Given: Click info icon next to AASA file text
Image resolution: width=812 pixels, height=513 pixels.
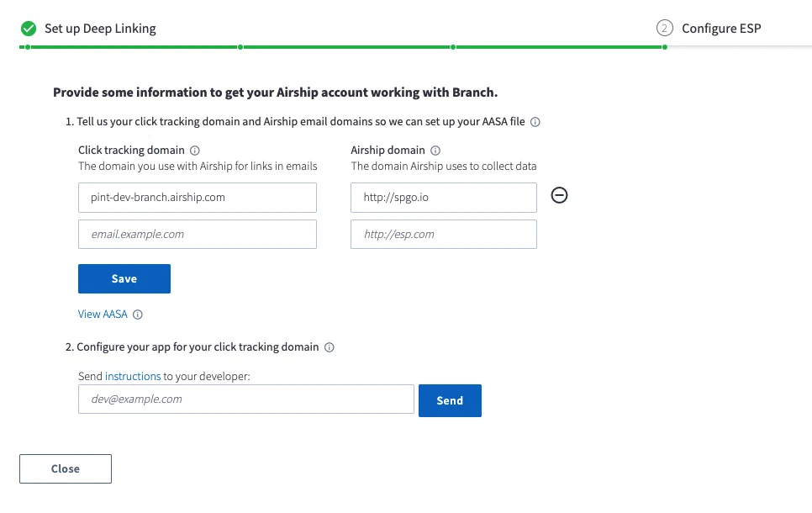Looking at the screenshot, I should [535, 122].
